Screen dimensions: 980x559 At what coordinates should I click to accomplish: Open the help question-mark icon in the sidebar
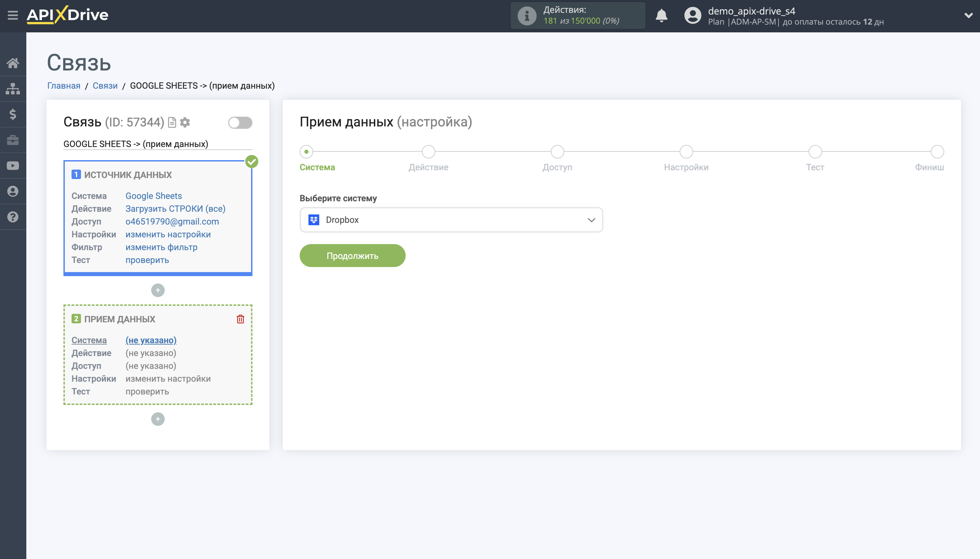tap(13, 217)
